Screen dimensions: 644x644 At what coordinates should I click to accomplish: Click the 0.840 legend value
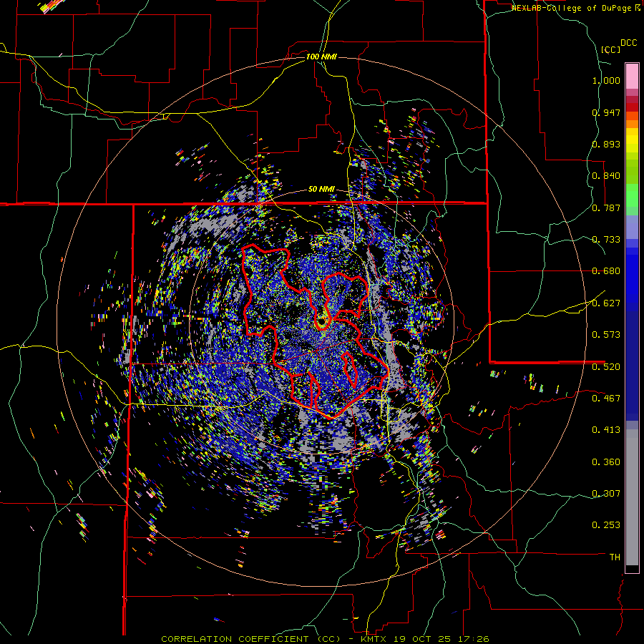pos(606,175)
